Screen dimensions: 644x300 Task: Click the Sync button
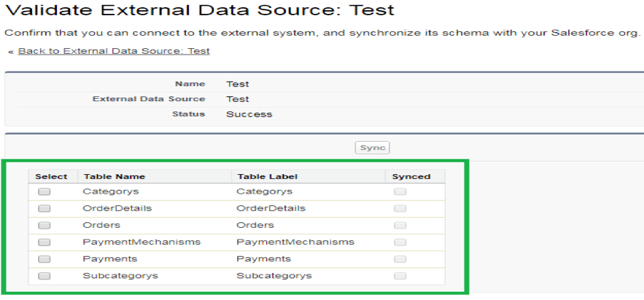tap(372, 148)
